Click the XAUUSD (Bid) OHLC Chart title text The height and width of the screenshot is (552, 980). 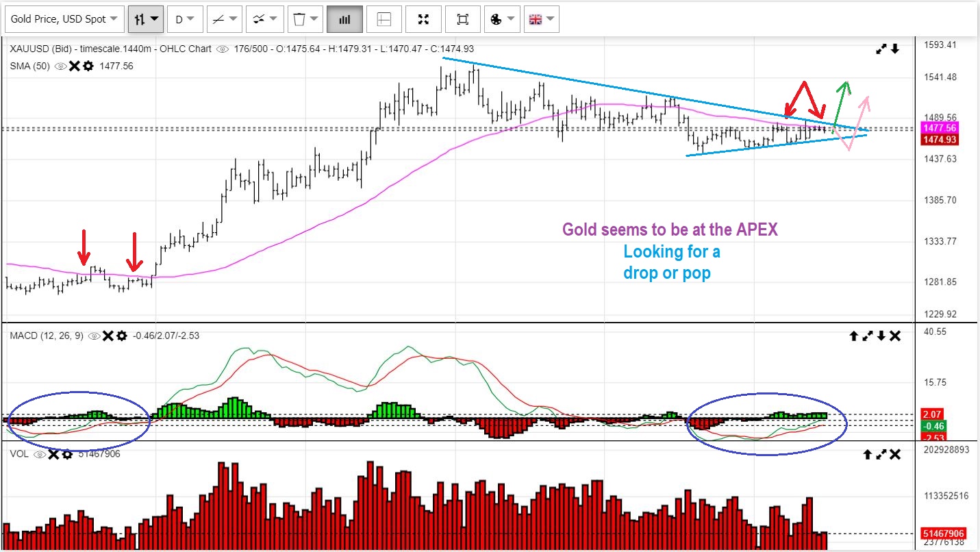click(x=111, y=49)
